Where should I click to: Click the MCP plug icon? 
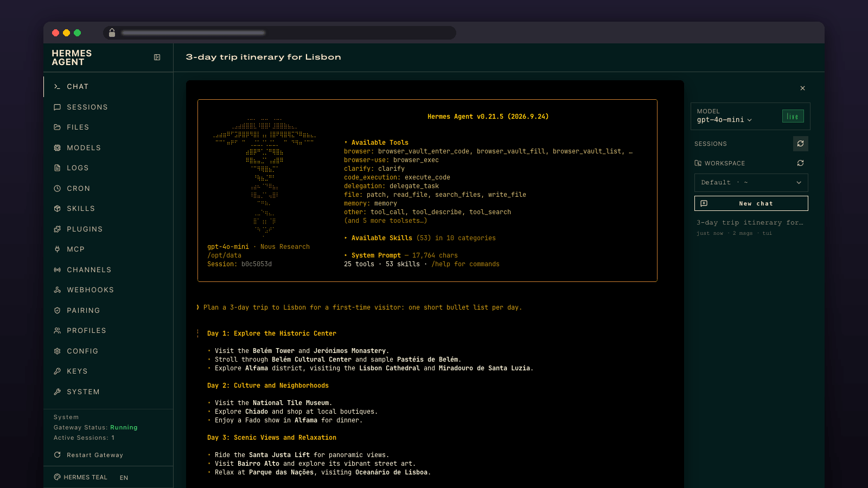(x=57, y=249)
